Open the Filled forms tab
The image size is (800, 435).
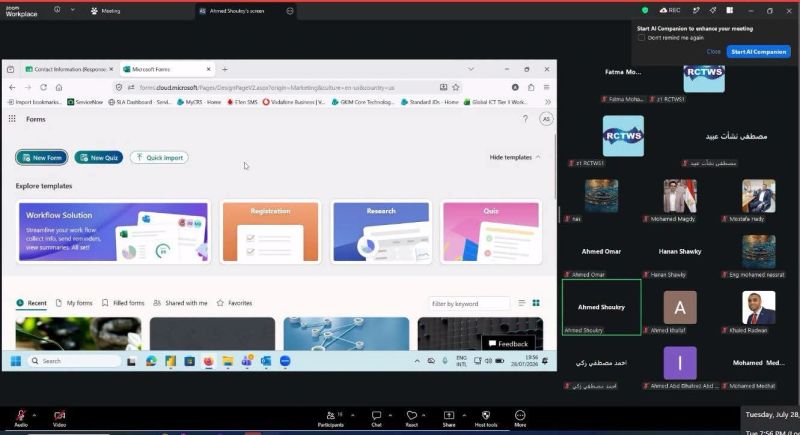pos(123,303)
